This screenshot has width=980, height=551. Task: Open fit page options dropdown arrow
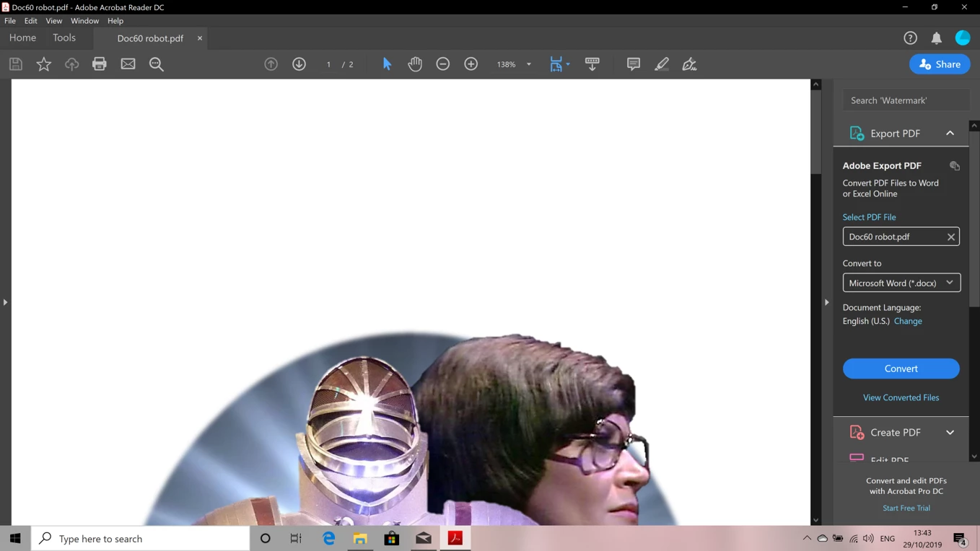pos(568,64)
